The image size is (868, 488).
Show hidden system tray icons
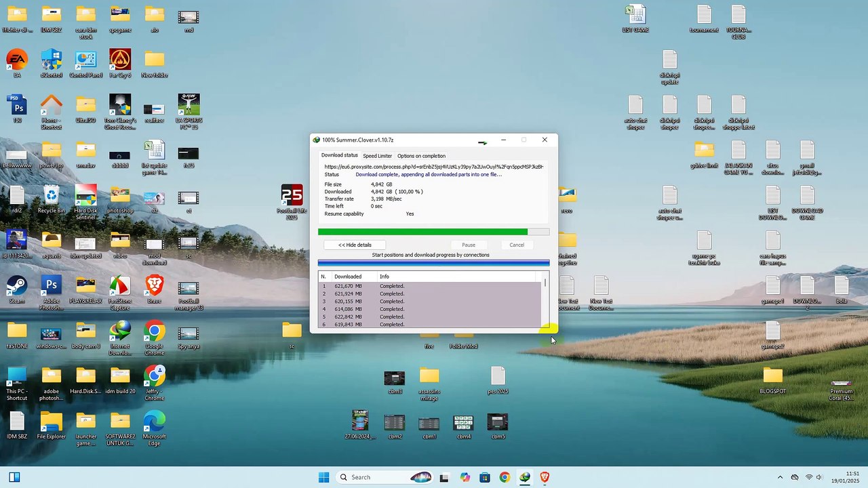780,477
